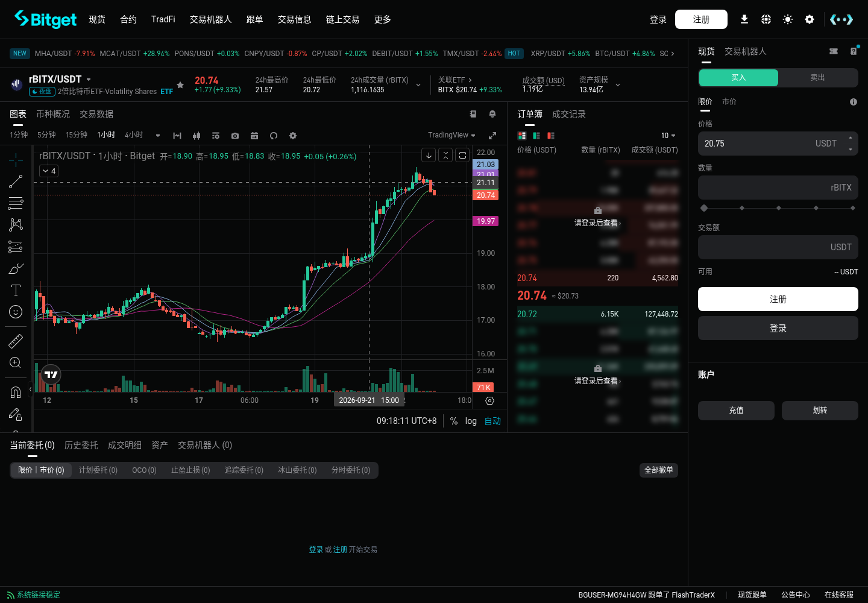868x603 pixels.
Task: Open the TradingView chart source dropdown
Action: point(451,135)
